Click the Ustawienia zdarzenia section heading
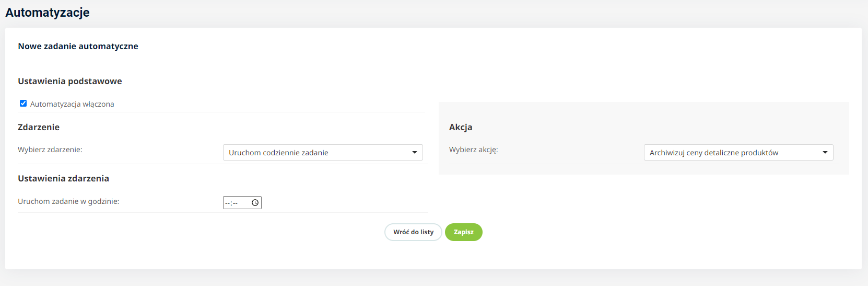868x286 pixels. coord(63,178)
